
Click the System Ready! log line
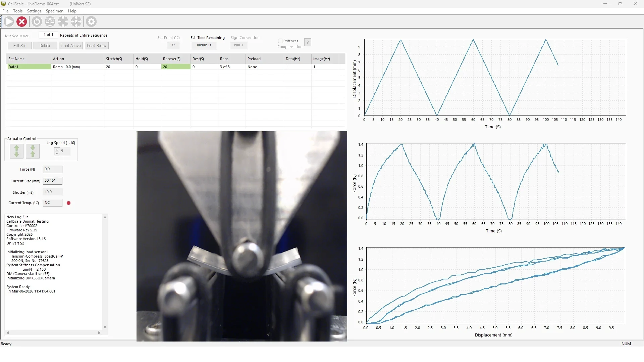[18, 287]
